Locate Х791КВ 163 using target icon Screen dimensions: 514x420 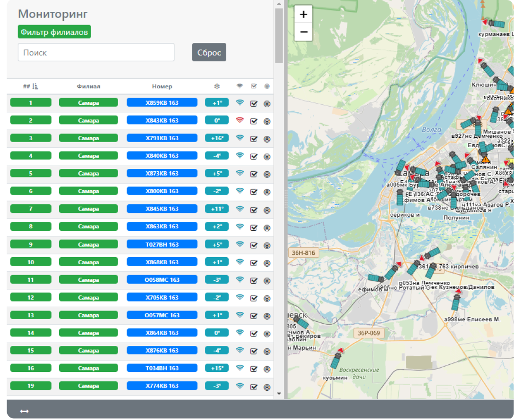(267, 139)
